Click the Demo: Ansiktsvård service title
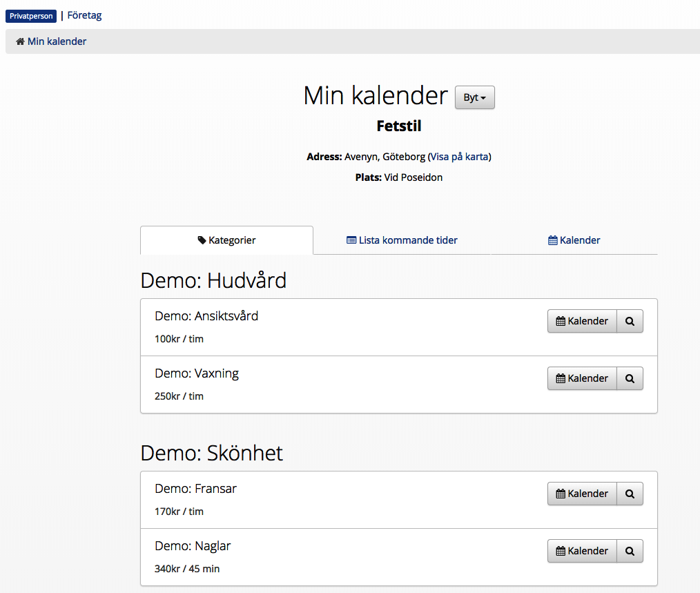Image resolution: width=700 pixels, height=593 pixels. tap(206, 316)
